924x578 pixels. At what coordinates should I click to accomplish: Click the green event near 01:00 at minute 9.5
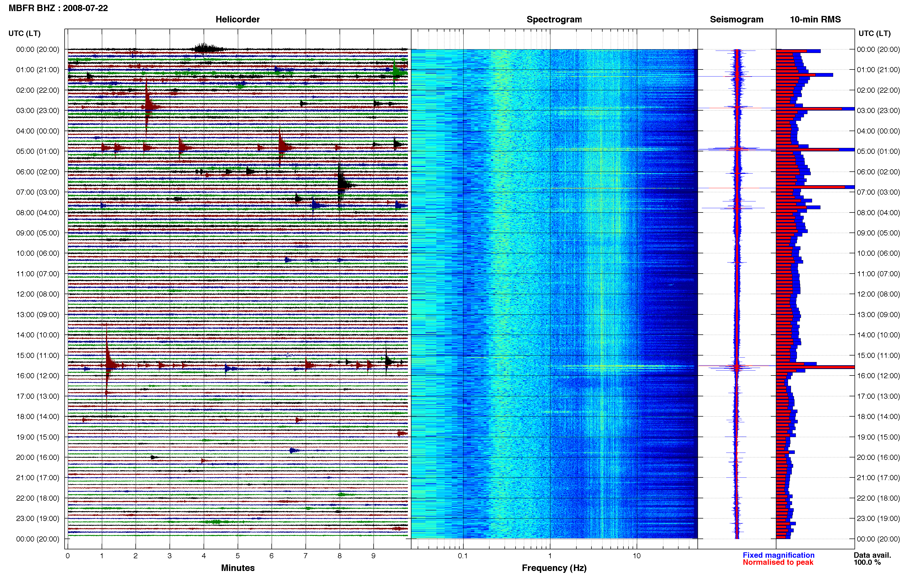click(396, 73)
